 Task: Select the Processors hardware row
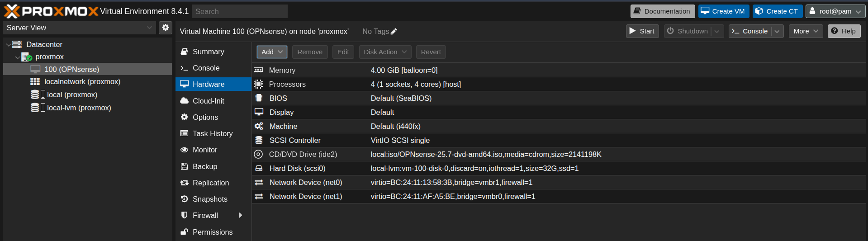click(x=287, y=85)
